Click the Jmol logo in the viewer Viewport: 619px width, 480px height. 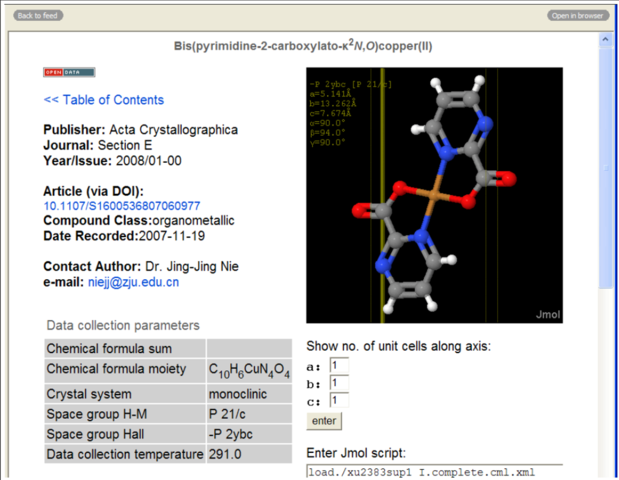(x=548, y=314)
